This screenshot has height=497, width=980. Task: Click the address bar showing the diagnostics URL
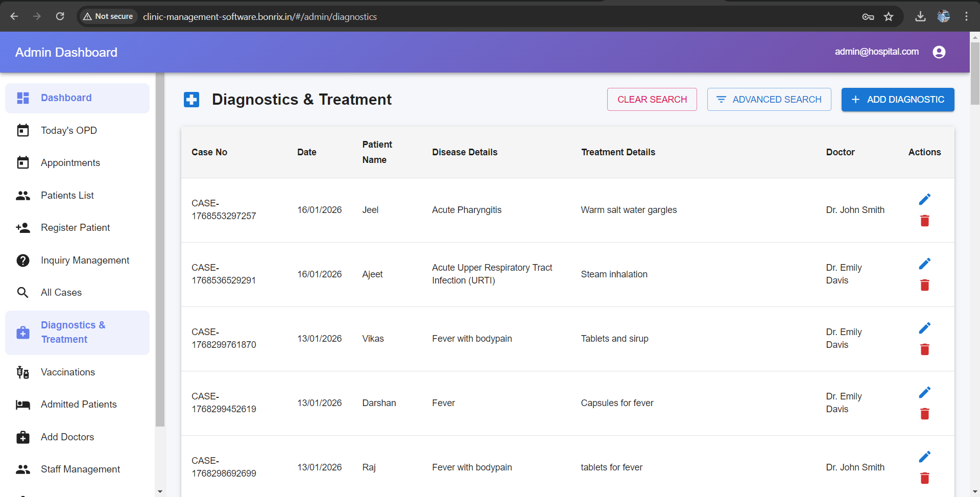click(259, 16)
